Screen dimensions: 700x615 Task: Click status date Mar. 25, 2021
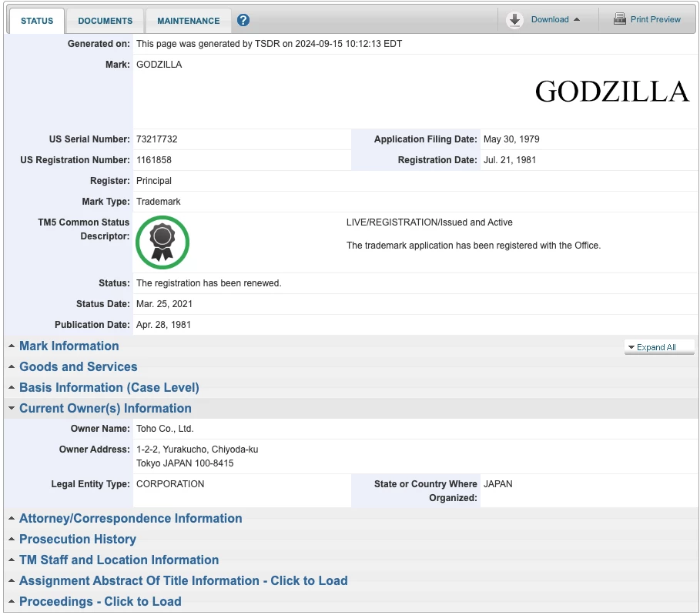[164, 304]
